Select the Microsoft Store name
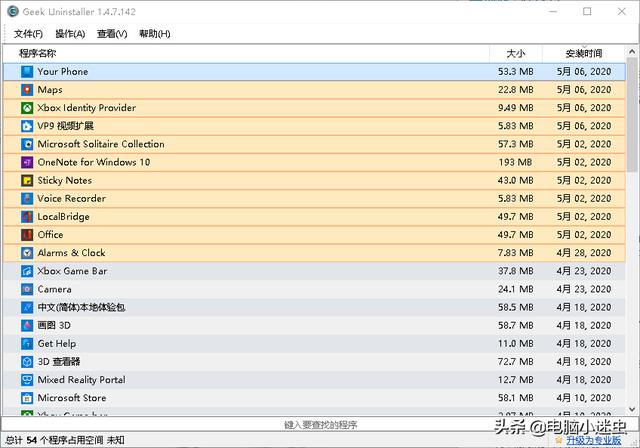Image resolution: width=640 pixels, height=448 pixels. pos(72,398)
